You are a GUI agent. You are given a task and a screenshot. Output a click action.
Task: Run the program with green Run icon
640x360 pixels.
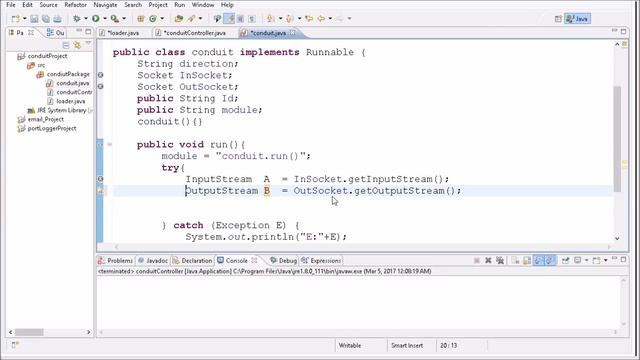click(96, 19)
